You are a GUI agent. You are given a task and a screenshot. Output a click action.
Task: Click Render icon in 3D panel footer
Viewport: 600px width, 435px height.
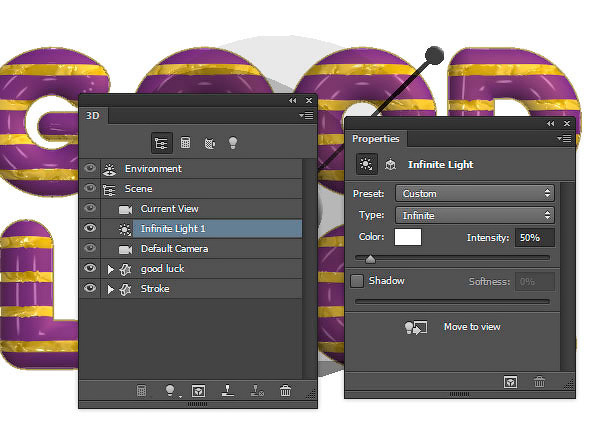[x=198, y=391]
